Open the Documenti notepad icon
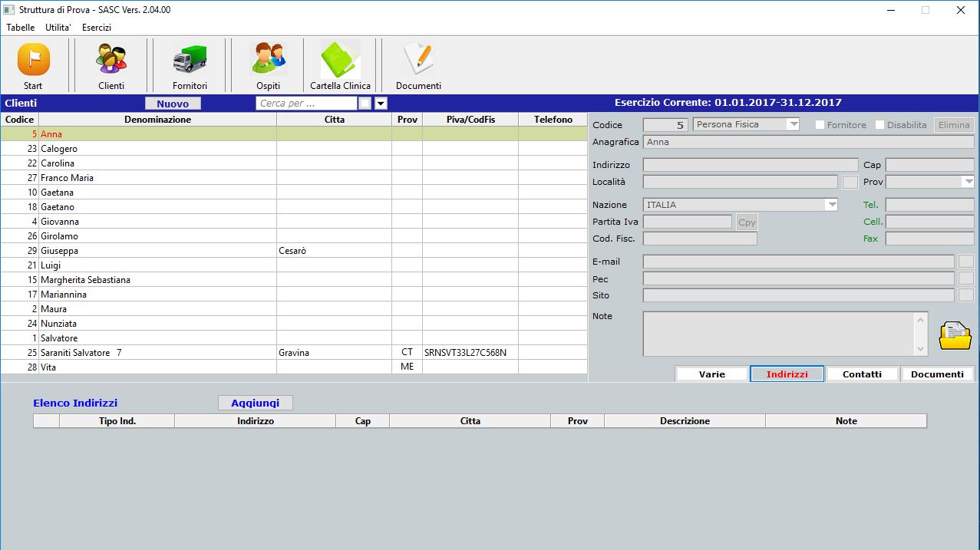980x550 pixels. tap(418, 60)
